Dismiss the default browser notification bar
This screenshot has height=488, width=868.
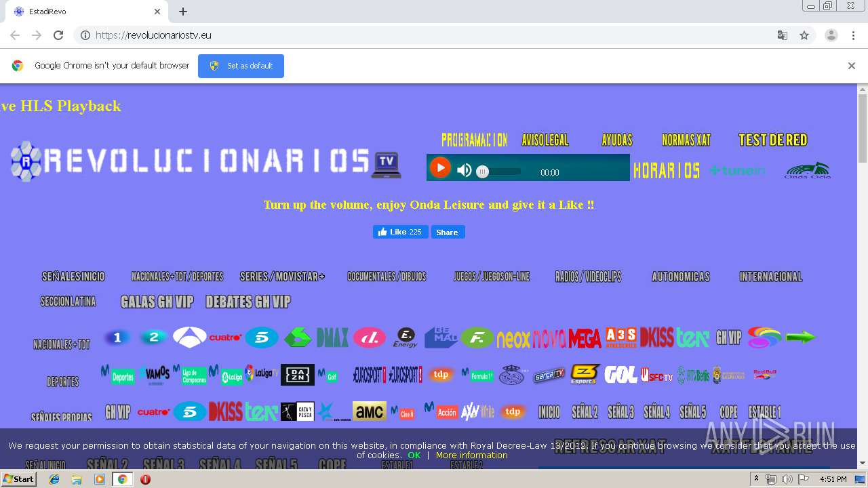[852, 66]
